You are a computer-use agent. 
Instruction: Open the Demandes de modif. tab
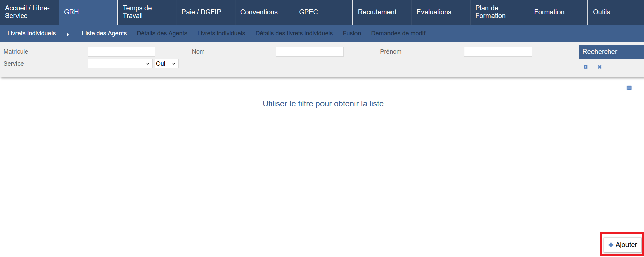point(399,33)
